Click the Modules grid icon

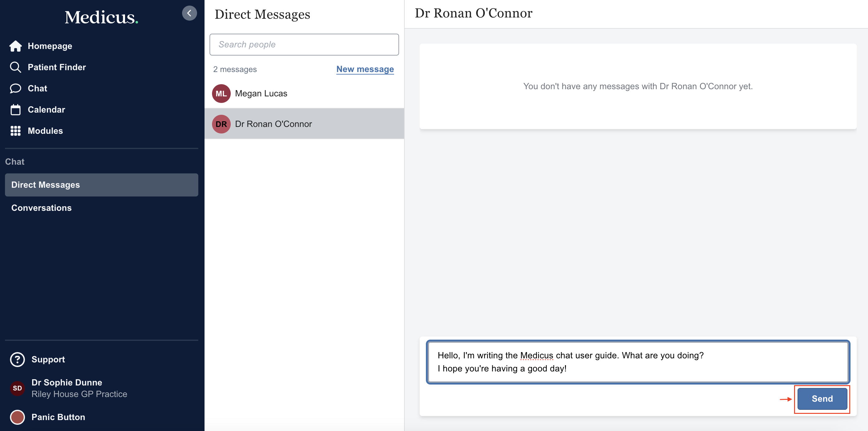(16, 131)
